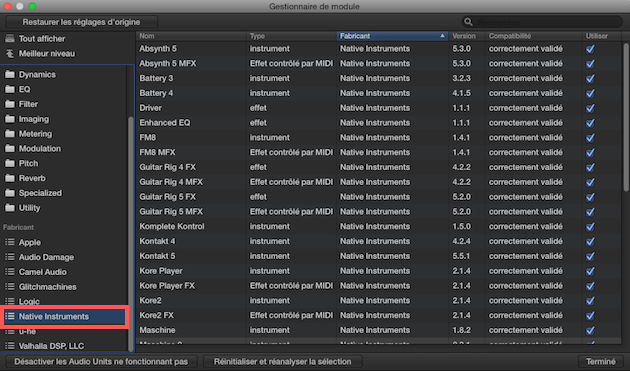Sort by the Type column header
The width and height of the screenshot is (630, 371).
(x=291, y=36)
